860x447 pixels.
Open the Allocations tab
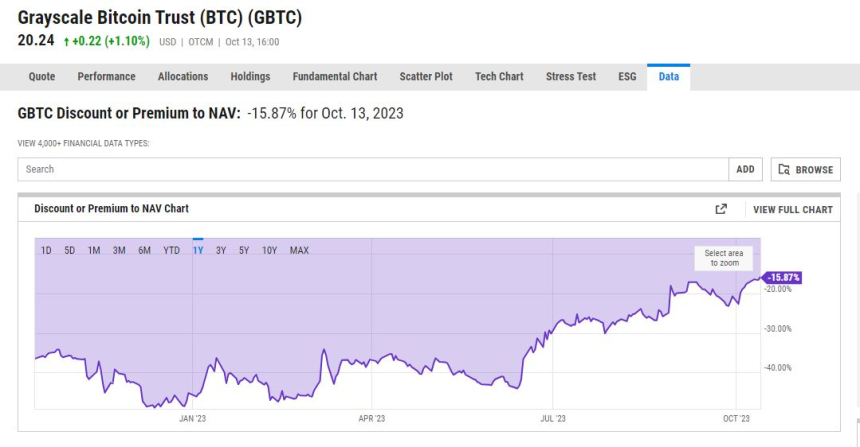pos(183,77)
